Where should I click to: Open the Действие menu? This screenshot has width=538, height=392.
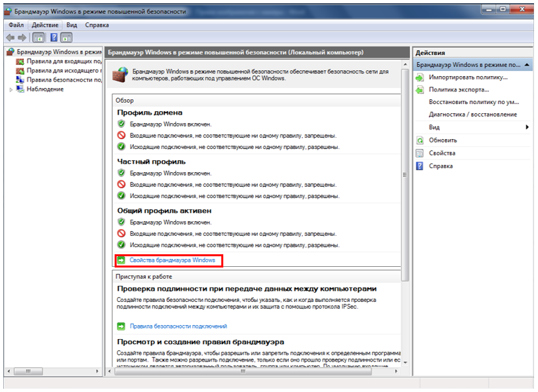[x=45, y=25]
